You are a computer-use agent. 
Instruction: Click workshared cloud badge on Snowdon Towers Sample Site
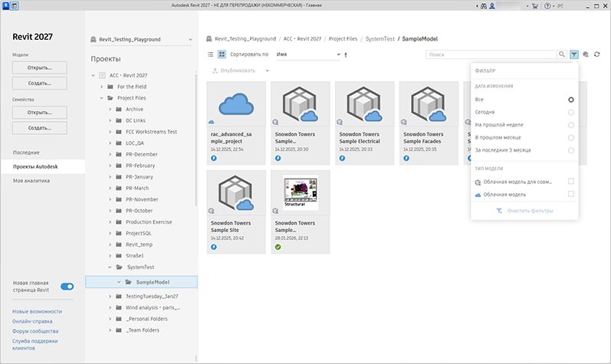pyautogui.click(x=211, y=211)
